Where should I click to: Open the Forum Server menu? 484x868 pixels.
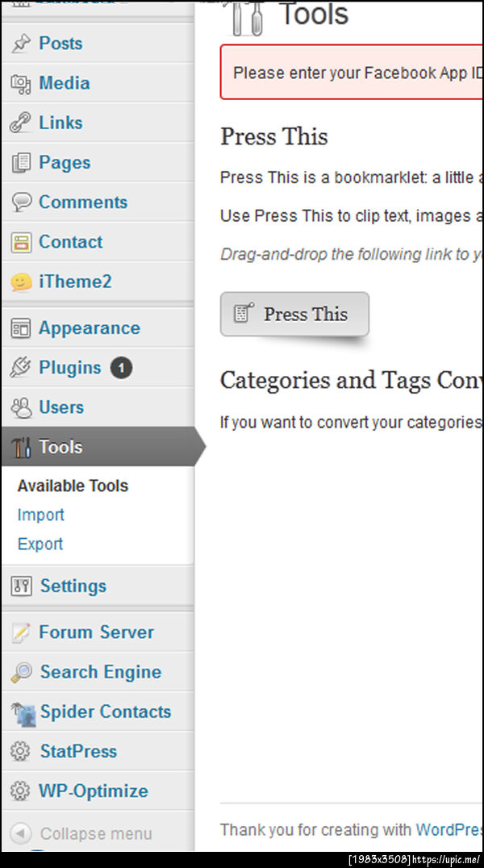(x=96, y=632)
